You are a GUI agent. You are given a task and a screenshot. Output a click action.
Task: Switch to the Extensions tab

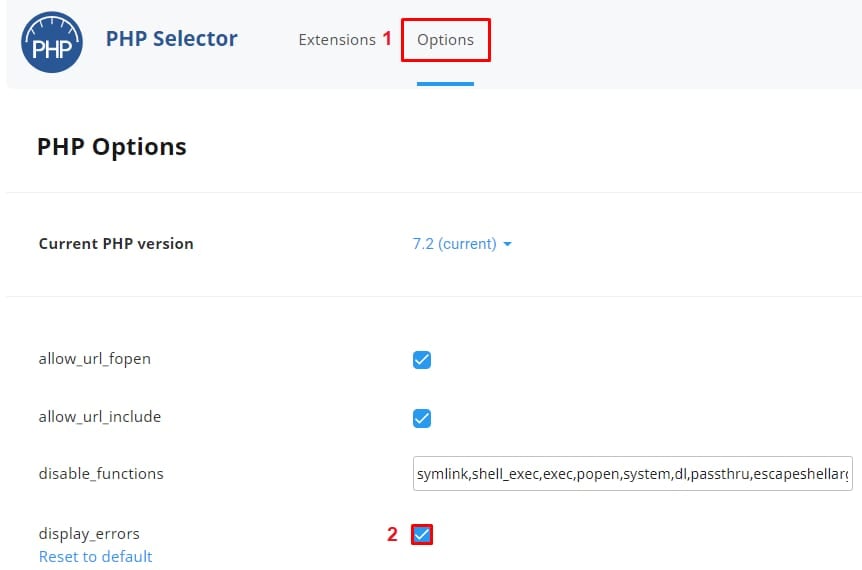pos(337,40)
